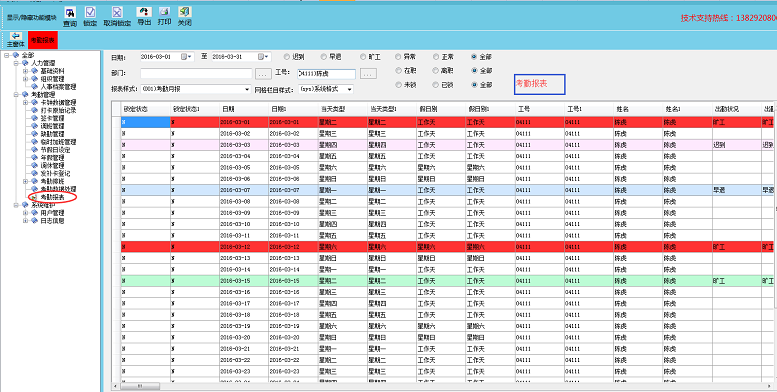Select the 在职 radio button
The height and width of the screenshot is (392, 777).
398,71
